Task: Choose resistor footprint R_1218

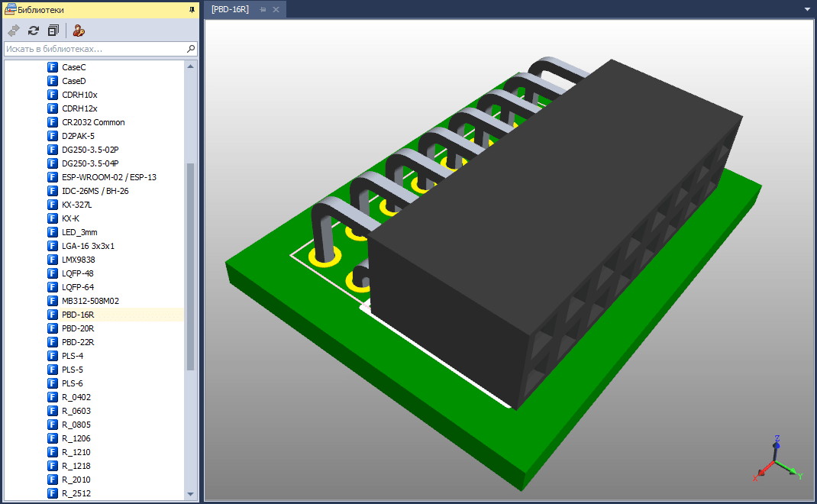Action: [76, 466]
